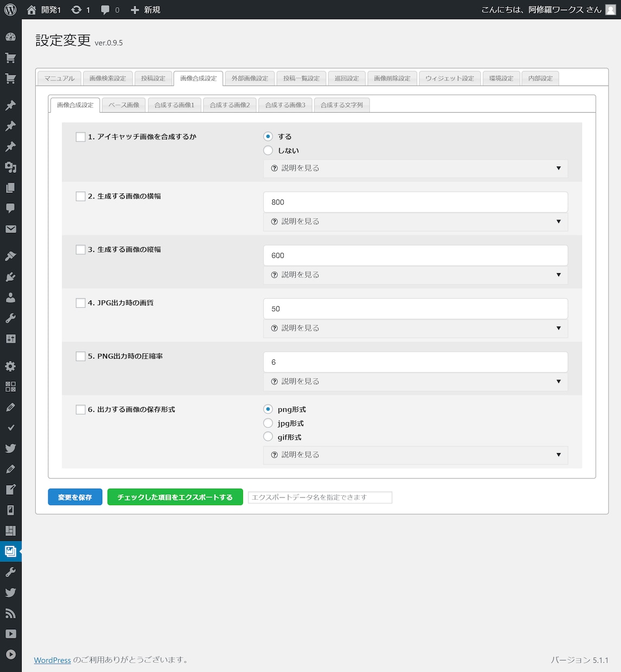This screenshot has width=621, height=672.
Task: Expand 説明を見る under the save format options
Action: 415,455
